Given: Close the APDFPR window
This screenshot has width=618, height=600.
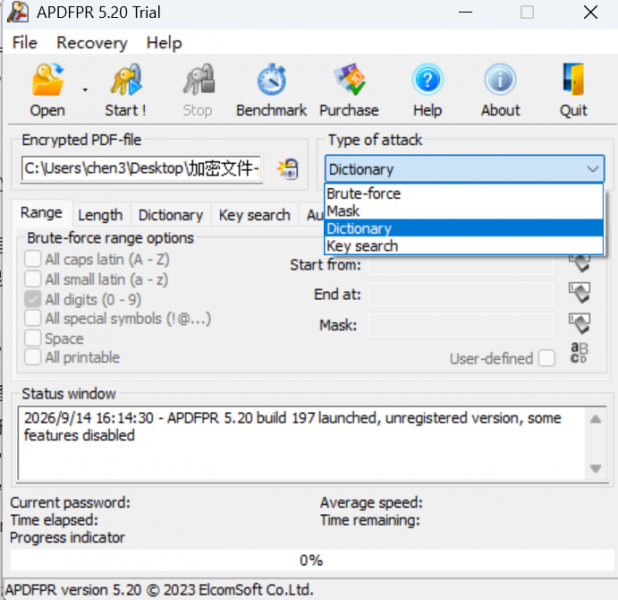Looking at the screenshot, I should tap(590, 12).
